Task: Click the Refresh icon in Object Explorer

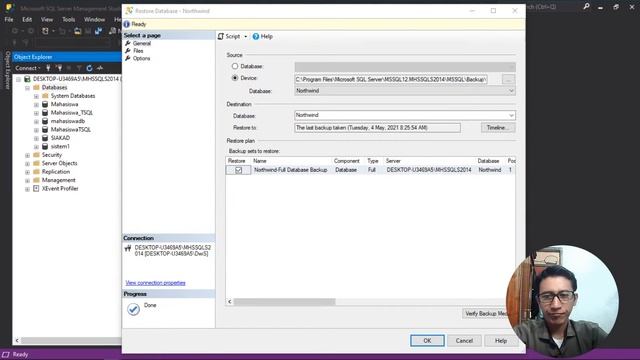Action: pyautogui.click(x=89, y=68)
